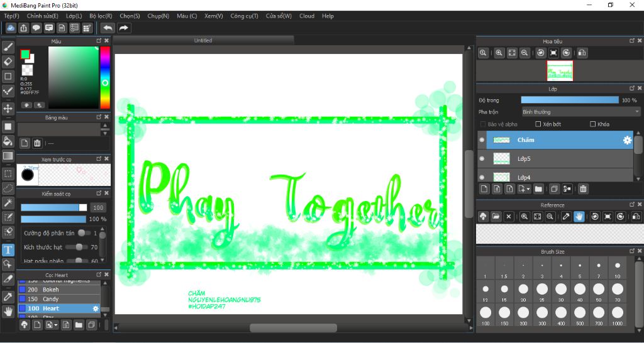The height and width of the screenshot is (343, 644).
Task: Open the Bộ lọc(R) menu
Action: 101,16
